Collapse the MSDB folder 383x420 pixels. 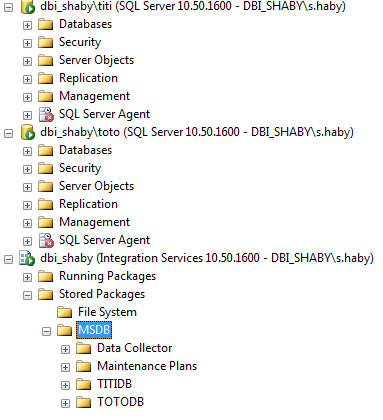(46, 332)
